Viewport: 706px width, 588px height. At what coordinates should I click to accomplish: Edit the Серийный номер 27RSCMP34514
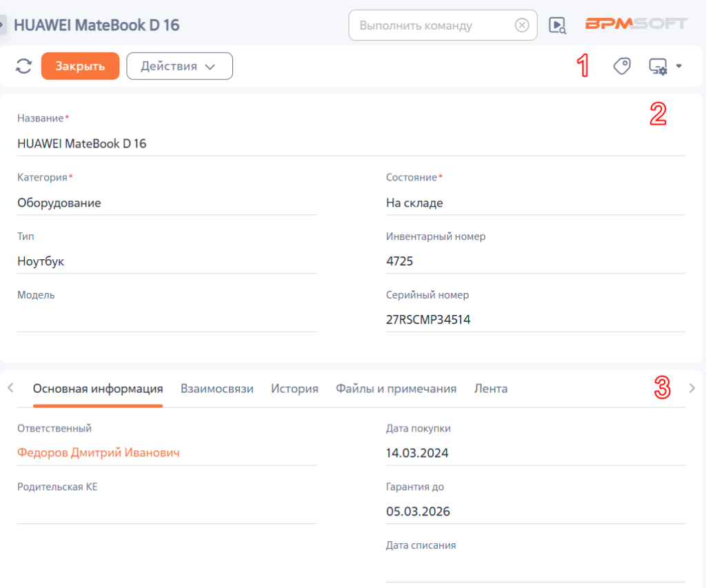point(535,320)
